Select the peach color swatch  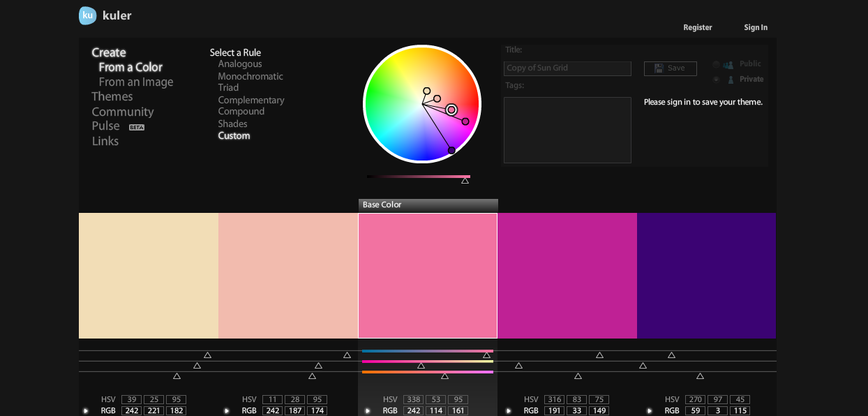pyautogui.click(x=288, y=276)
